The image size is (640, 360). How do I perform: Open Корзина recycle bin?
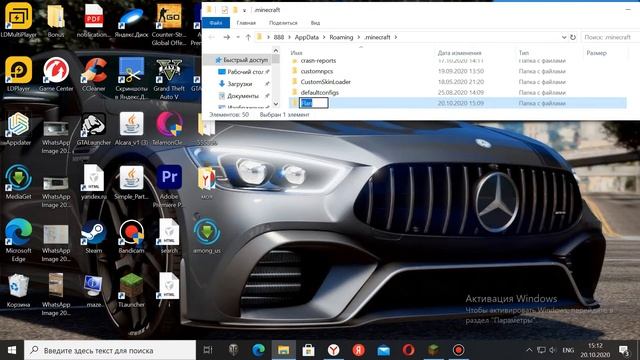point(18,291)
